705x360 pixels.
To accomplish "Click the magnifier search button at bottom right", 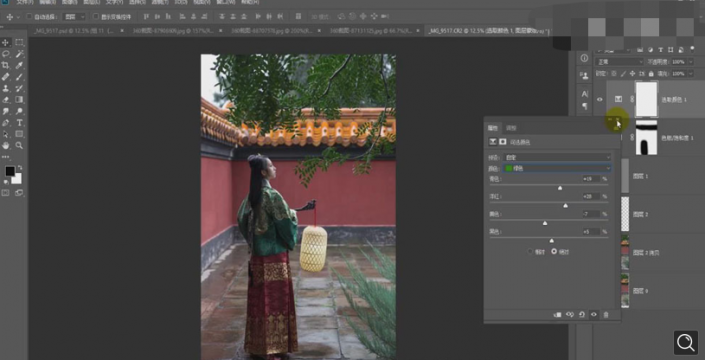I will coord(686,342).
